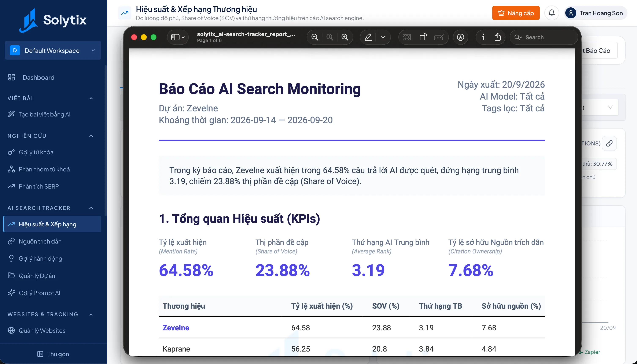This screenshot has width=637, height=364.
Task: Click the sparkle icon by Gợi ý Prompt AI
Action: point(11,293)
